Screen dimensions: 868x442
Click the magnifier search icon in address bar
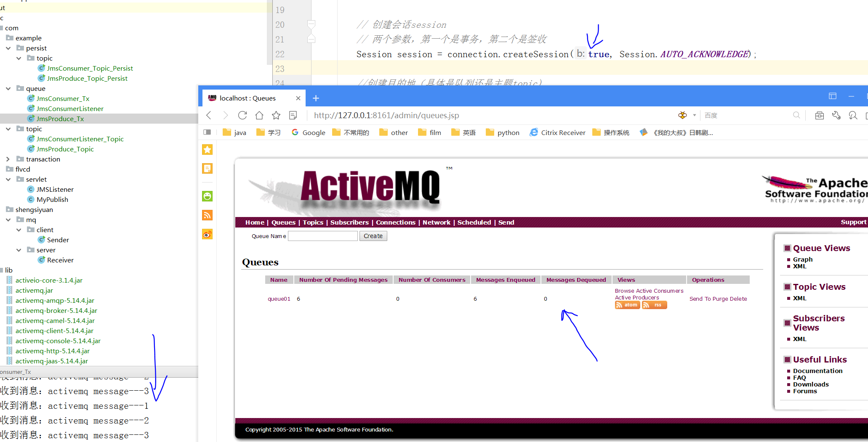point(796,115)
